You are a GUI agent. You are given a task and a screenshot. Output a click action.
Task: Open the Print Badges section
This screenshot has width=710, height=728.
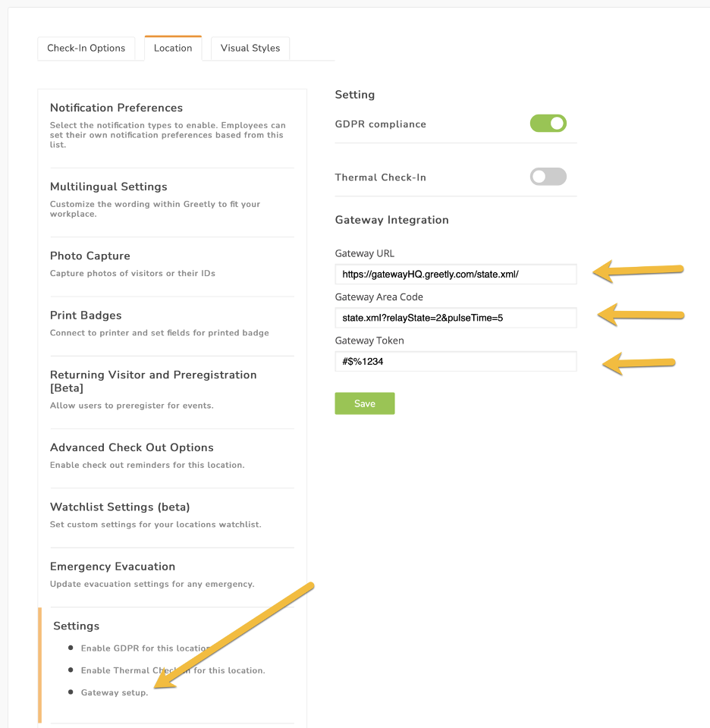172,324
